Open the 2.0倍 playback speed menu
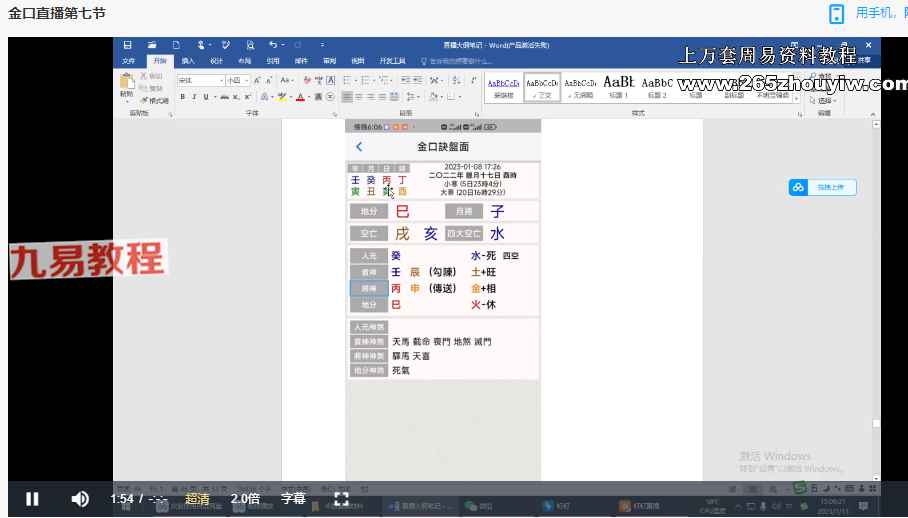This screenshot has height=518, width=908. pyautogui.click(x=245, y=498)
